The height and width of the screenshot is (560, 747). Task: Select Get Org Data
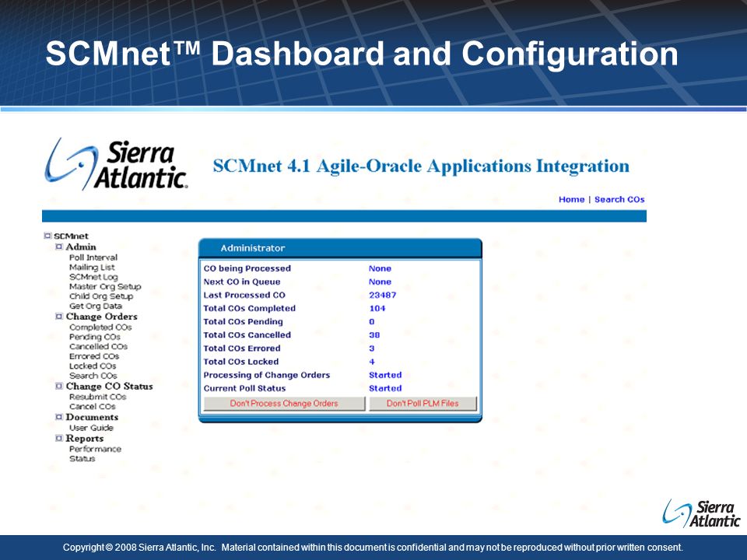pyautogui.click(x=95, y=306)
